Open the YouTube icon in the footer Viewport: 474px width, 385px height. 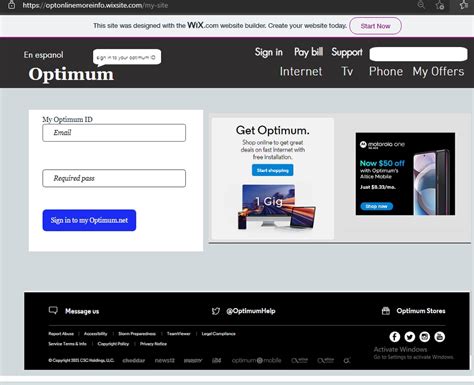tap(439, 337)
